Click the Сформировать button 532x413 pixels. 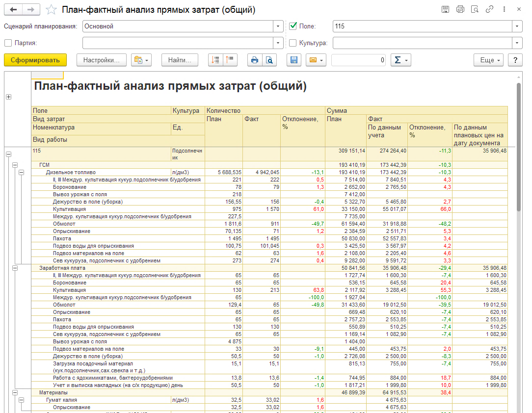(x=35, y=60)
